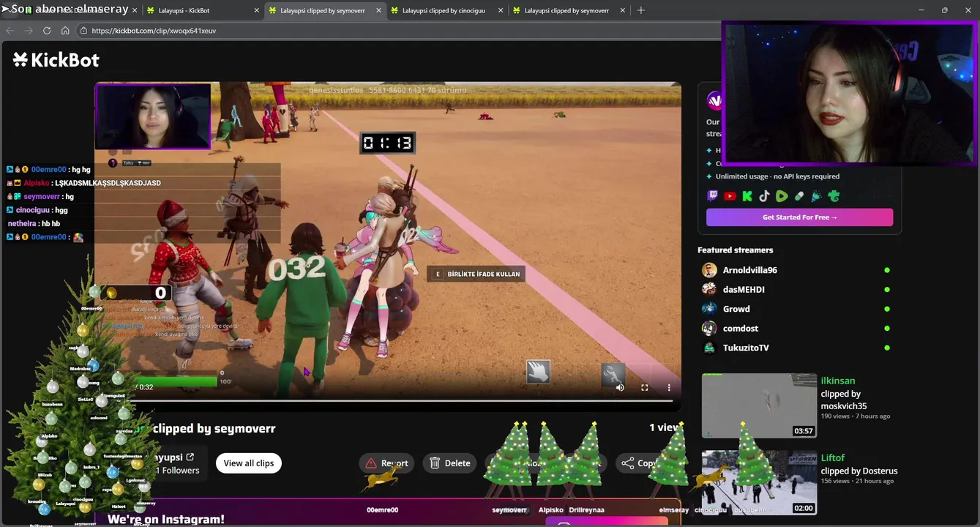The width and height of the screenshot is (980, 527).
Task: Click the external link icon beside Lalayupsi
Action: [x=190, y=457]
